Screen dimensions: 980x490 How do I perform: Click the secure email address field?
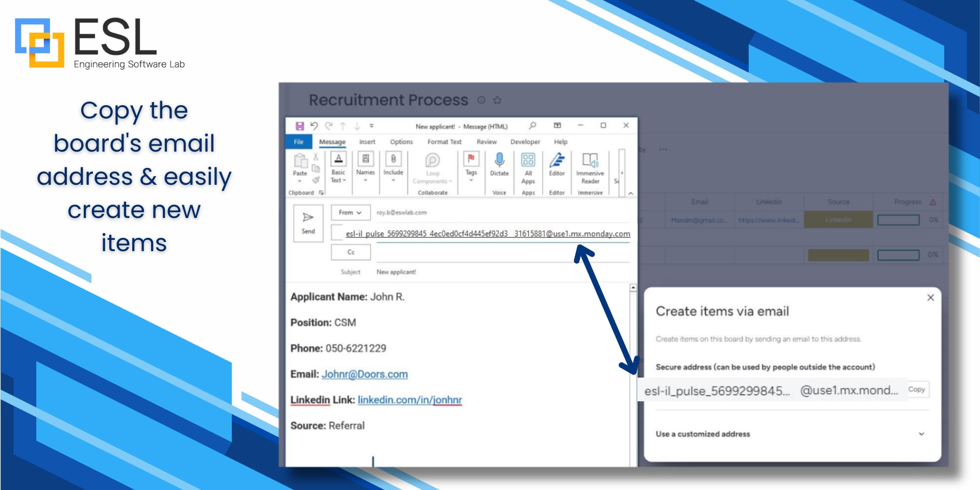tap(772, 390)
